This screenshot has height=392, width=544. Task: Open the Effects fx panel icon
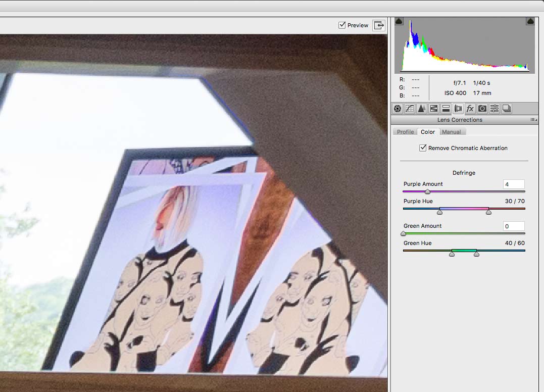coord(470,109)
